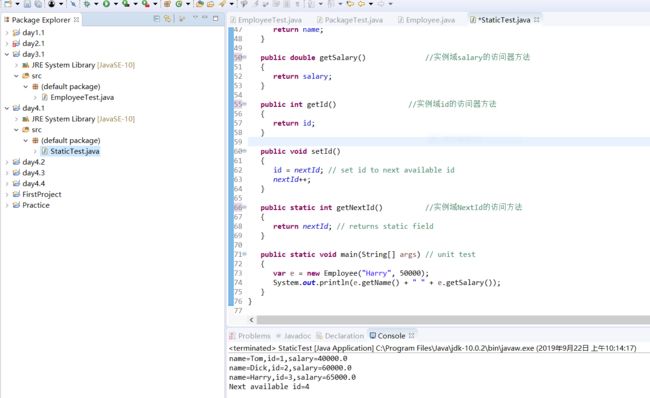Click the Debug bug toolbar icon
Viewport: 650px width, 398px height.
click(87, 4)
